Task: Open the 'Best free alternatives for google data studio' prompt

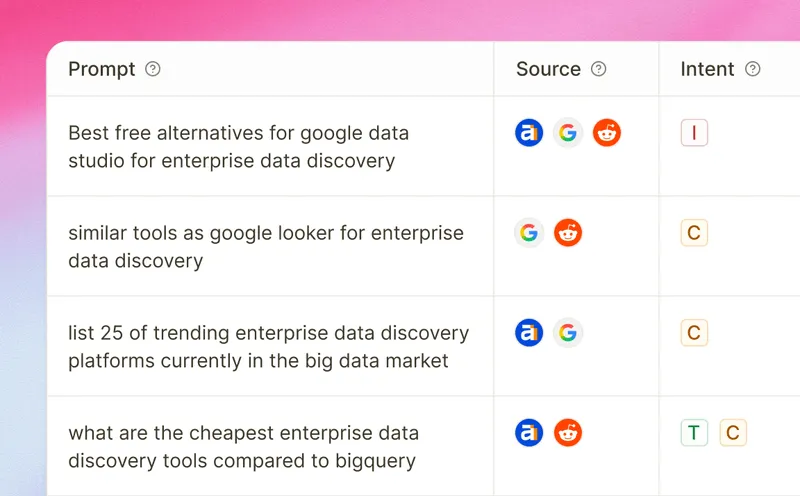Action: 238,147
